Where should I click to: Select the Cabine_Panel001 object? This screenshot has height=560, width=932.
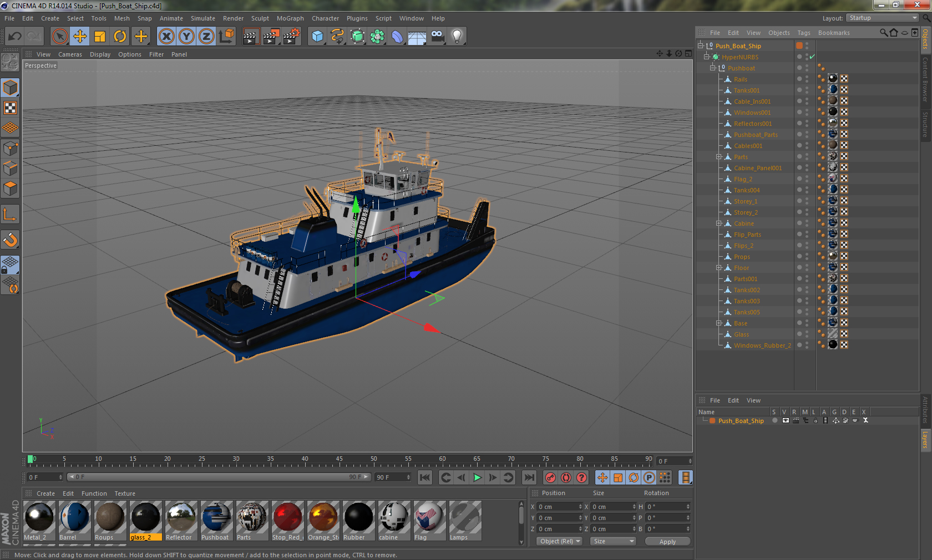[x=758, y=168]
